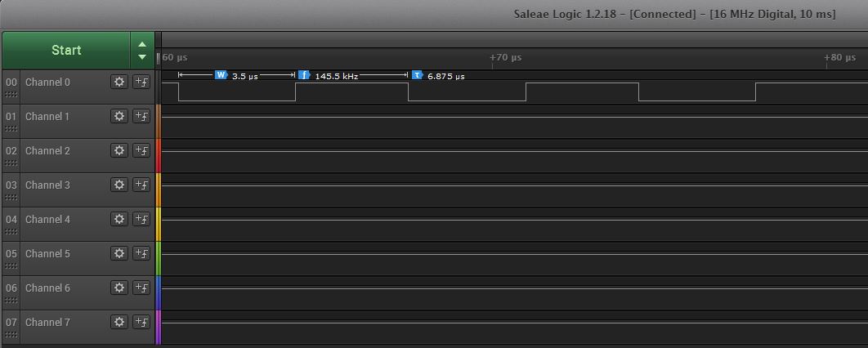
Task: Set trigger edge on Channel 2
Action: coord(141,150)
